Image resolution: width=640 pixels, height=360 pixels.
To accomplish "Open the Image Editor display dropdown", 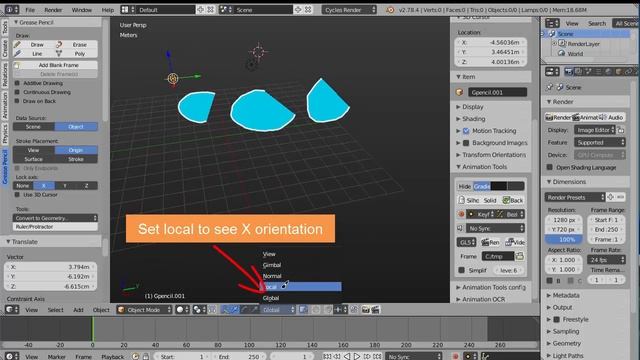I will [x=595, y=130].
